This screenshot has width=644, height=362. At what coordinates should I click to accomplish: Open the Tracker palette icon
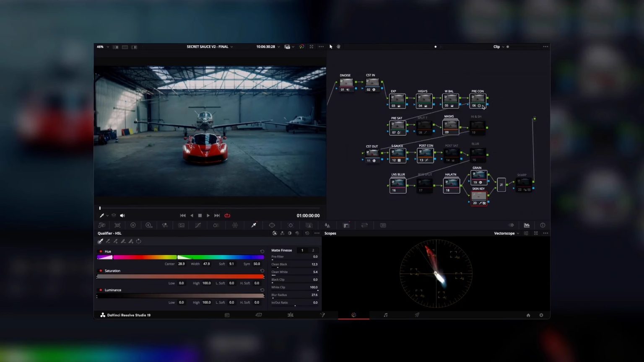tap(290, 225)
